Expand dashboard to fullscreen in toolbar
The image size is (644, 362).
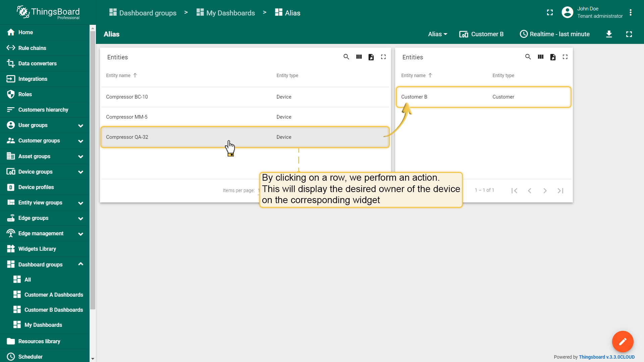629,34
